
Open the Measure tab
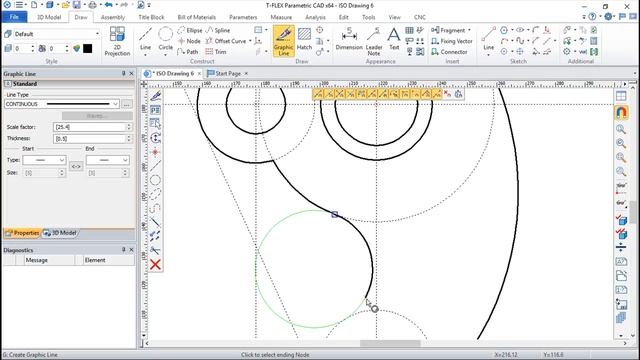[x=281, y=17]
